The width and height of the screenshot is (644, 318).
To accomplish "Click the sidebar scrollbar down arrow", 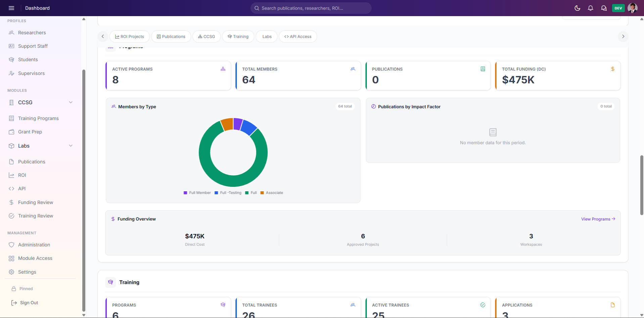I will pos(84,315).
